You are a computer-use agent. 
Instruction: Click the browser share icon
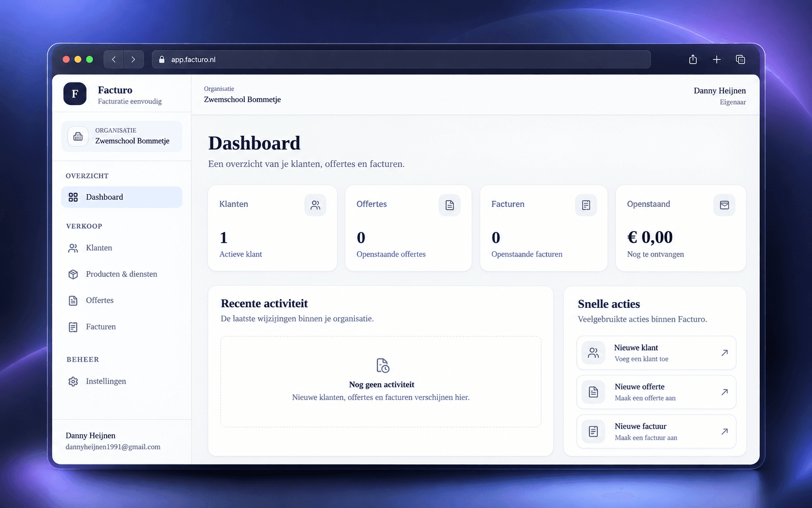(x=693, y=59)
